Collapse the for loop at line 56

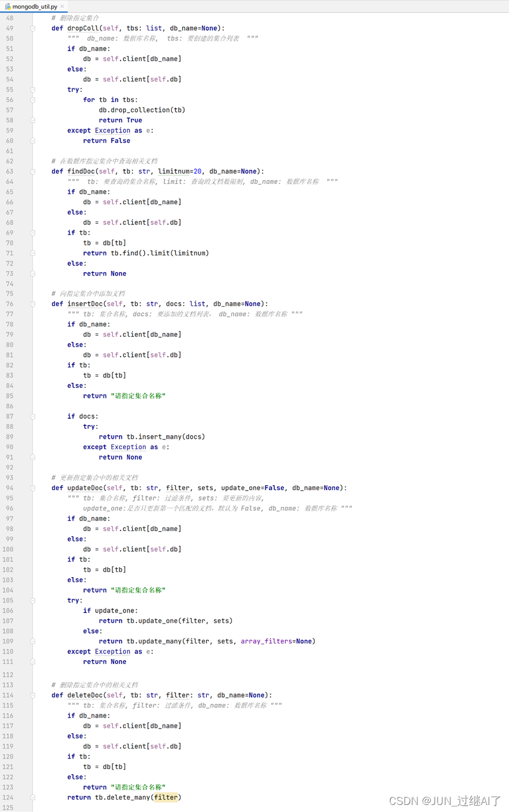(33, 100)
